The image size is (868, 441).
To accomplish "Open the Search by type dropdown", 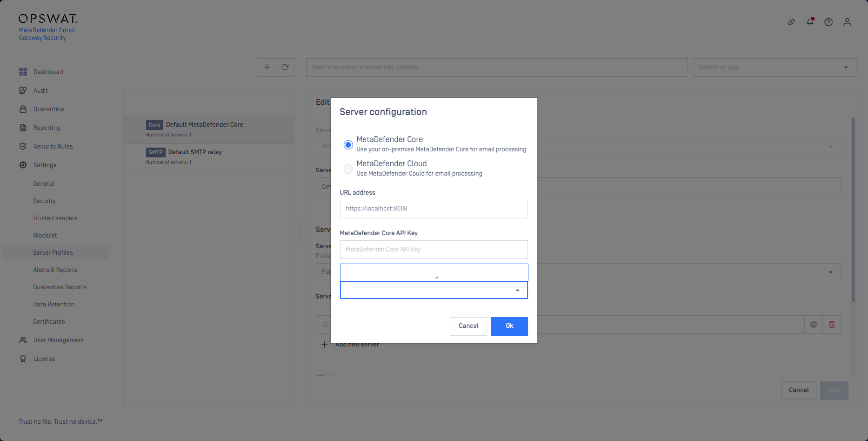I will coord(774,68).
